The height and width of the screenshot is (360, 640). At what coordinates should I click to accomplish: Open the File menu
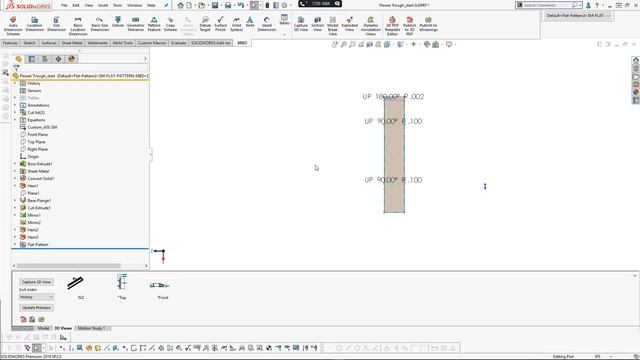[x=64, y=5]
